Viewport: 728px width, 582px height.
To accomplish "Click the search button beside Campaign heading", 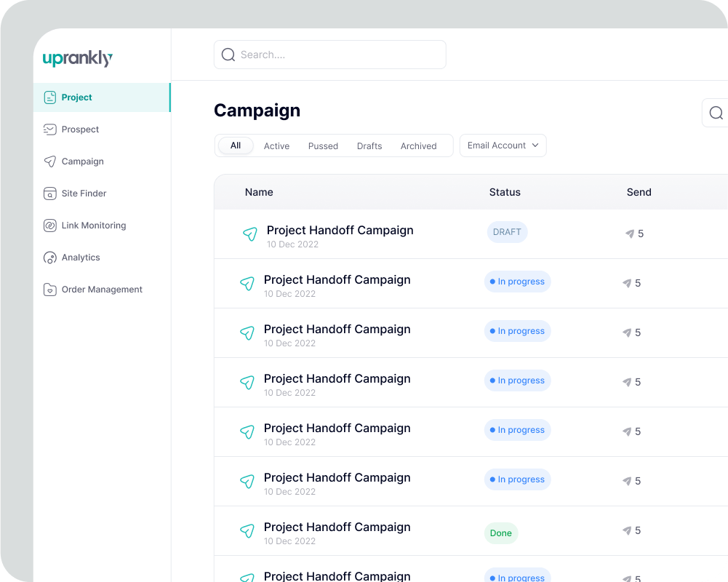I will click(716, 113).
